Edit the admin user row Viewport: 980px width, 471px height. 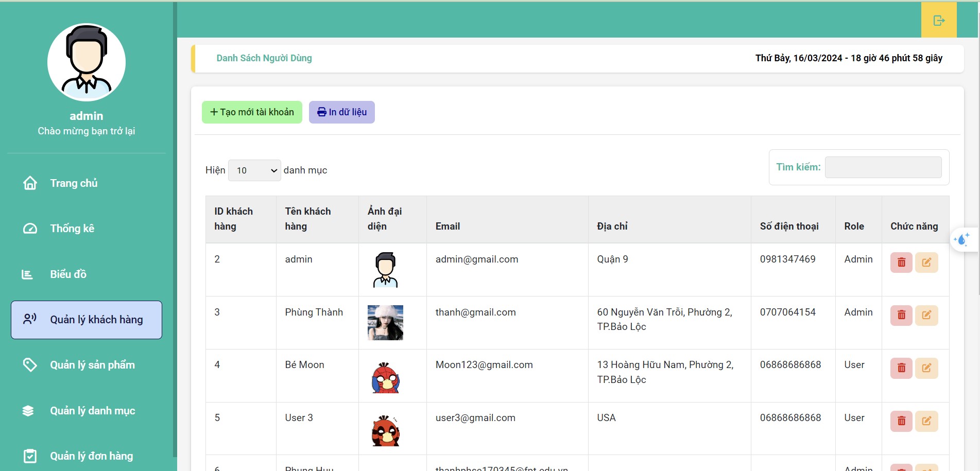tap(926, 263)
